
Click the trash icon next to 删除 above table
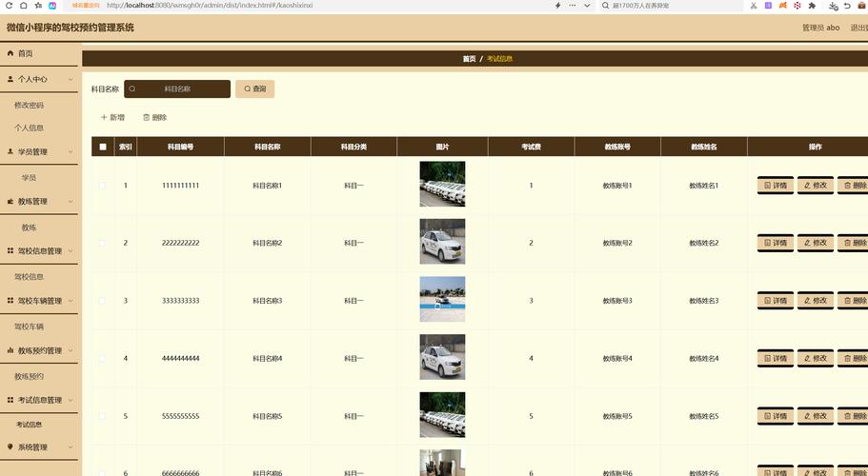146,117
